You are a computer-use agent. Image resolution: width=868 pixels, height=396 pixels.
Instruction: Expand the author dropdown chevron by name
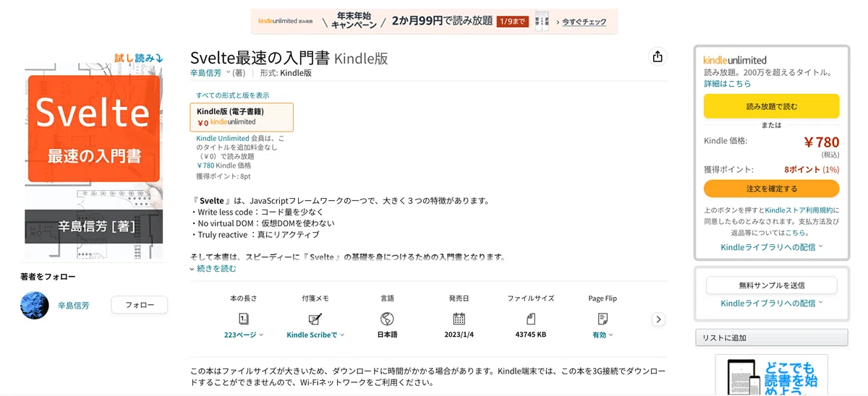pyautogui.click(x=229, y=72)
